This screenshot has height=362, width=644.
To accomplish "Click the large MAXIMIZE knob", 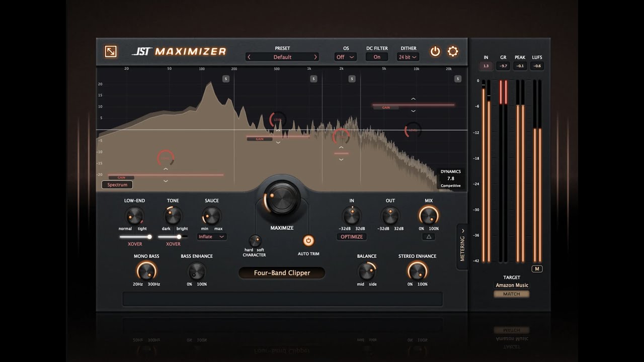I will click(x=282, y=198).
